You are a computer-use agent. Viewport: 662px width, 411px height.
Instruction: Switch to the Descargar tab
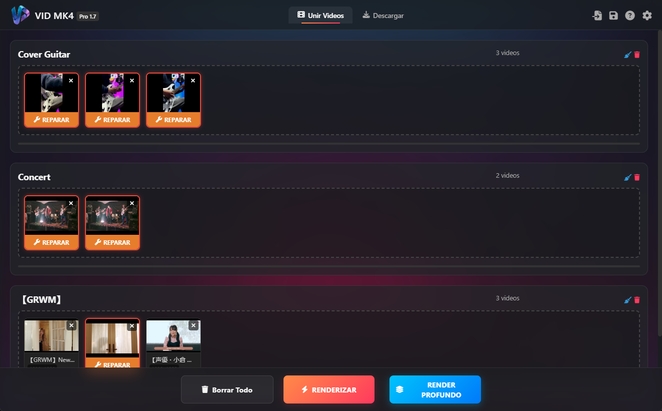click(383, 15)
